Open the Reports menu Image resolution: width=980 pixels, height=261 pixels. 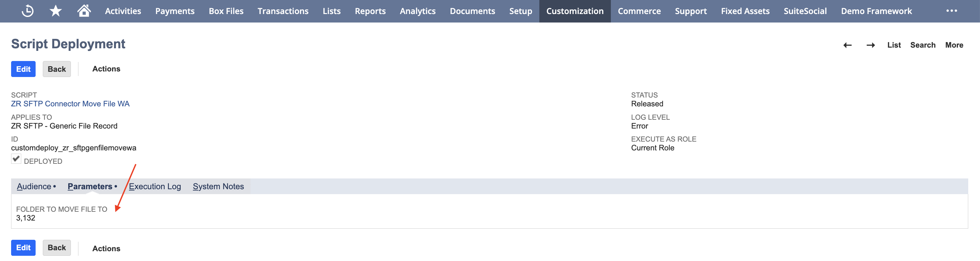tap(370, 11)
